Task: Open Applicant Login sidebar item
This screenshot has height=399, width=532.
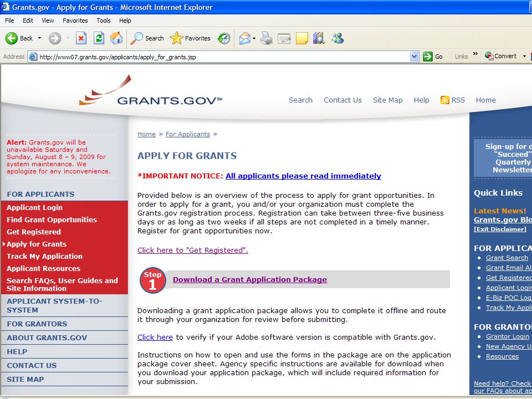Action: [34, 207]
